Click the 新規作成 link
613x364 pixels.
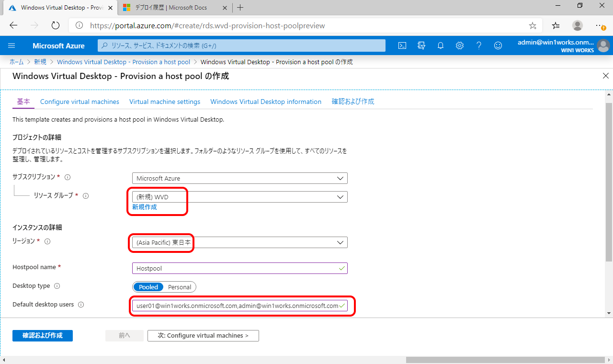click(x=144, y=207)
